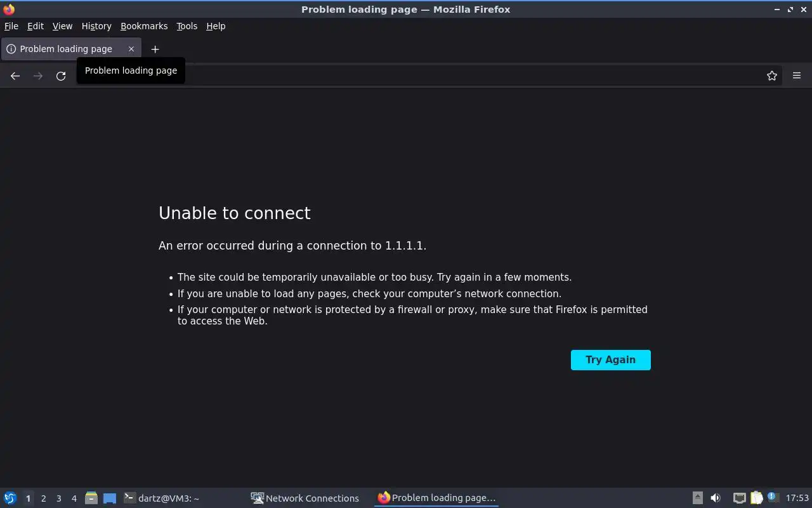Viewport: 812px width, 508px height.
Task: Open the Tools menu
Action: point(187,26)
